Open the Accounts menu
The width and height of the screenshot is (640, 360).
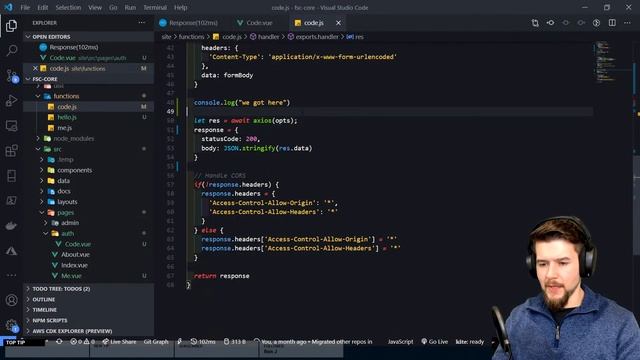[x=11, y=300]
